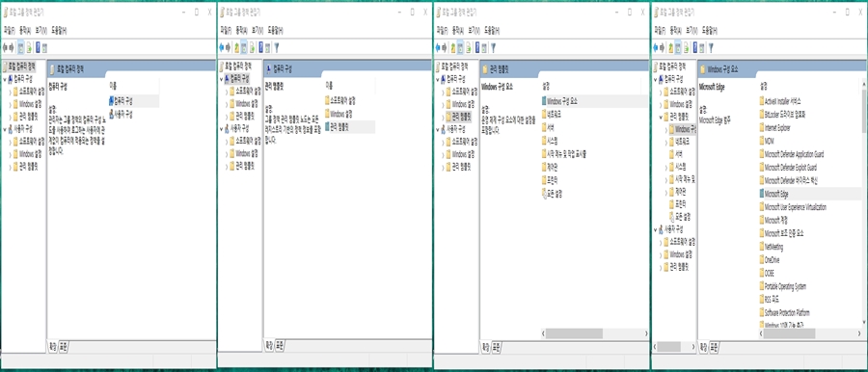Expand 제어판 tree node in Windows 구성 요소 window
Screen dimensions: 868x372
(x=665, y=192)
